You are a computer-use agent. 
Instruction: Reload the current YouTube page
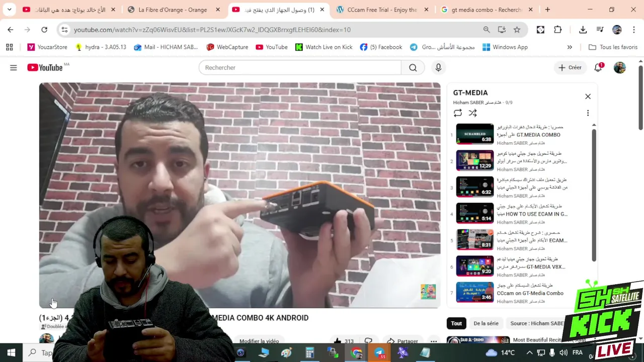click(44, 30)
